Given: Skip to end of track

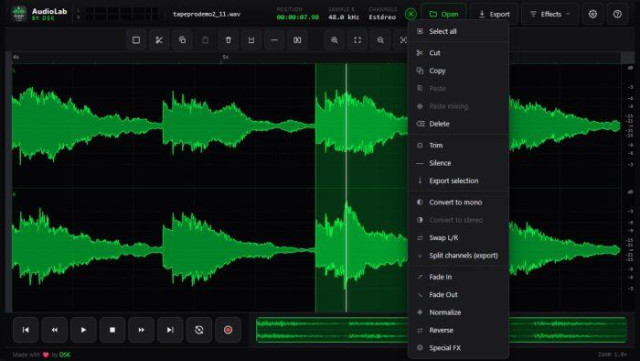Looking at the screenshot, I should click(170, 330).
